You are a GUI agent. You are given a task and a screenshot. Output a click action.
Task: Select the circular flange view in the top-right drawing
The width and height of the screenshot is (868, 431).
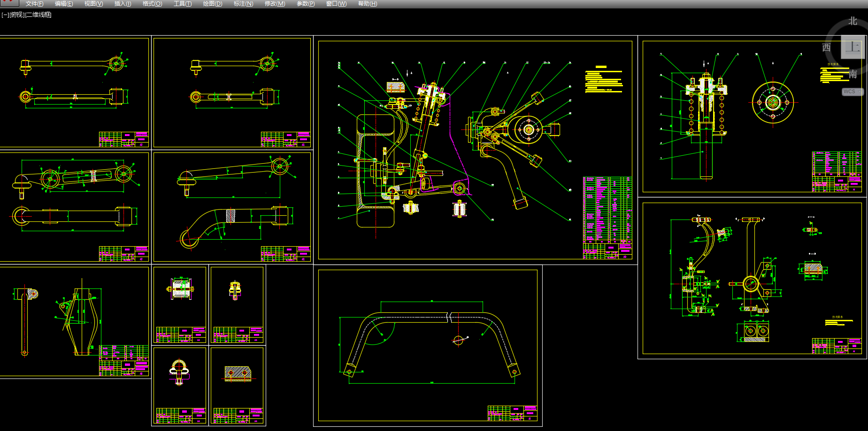pyautogui.click(x=773, y=103)
